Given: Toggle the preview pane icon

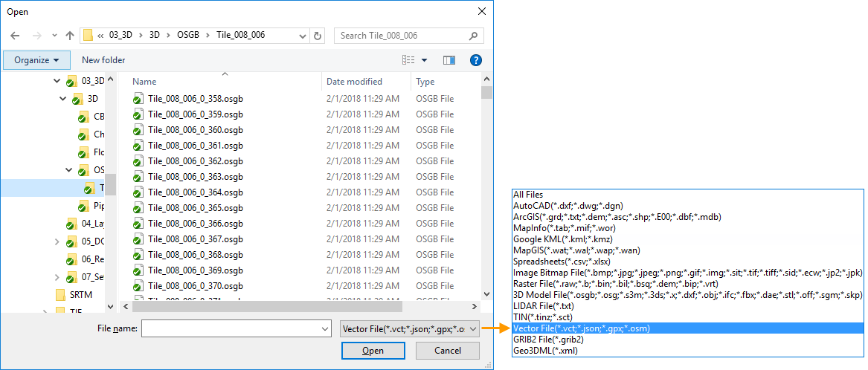Looking at the screenshot, I should (x=449, y=60).
